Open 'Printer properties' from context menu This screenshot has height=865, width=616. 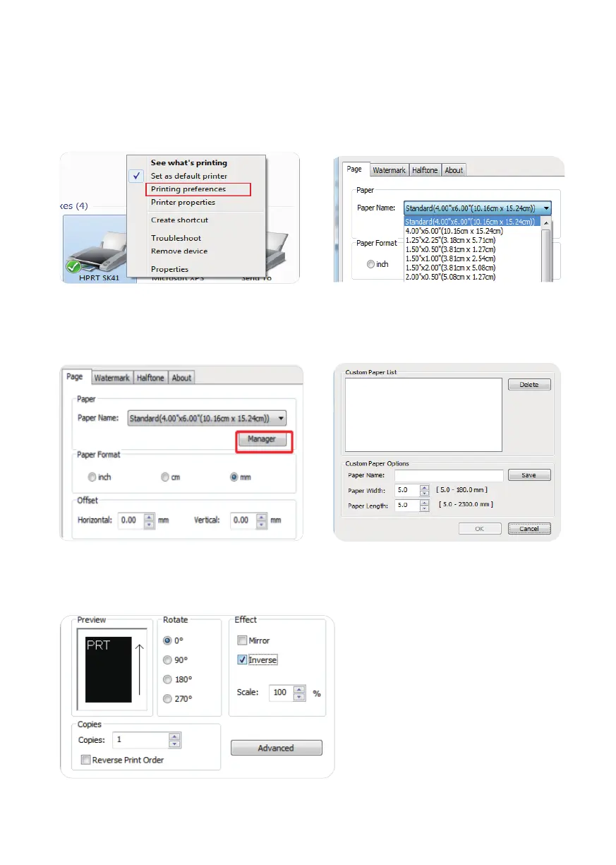coord(183,203)
